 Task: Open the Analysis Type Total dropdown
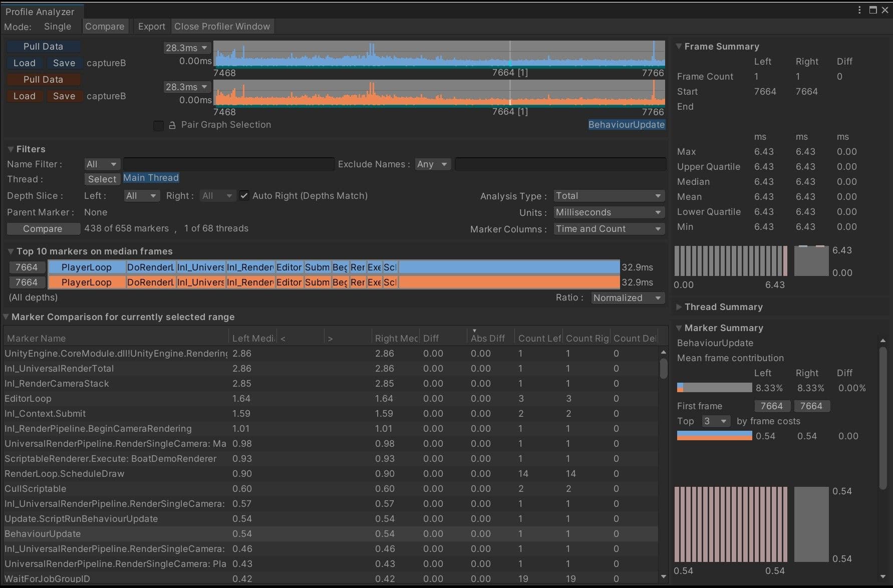point(609,196)
